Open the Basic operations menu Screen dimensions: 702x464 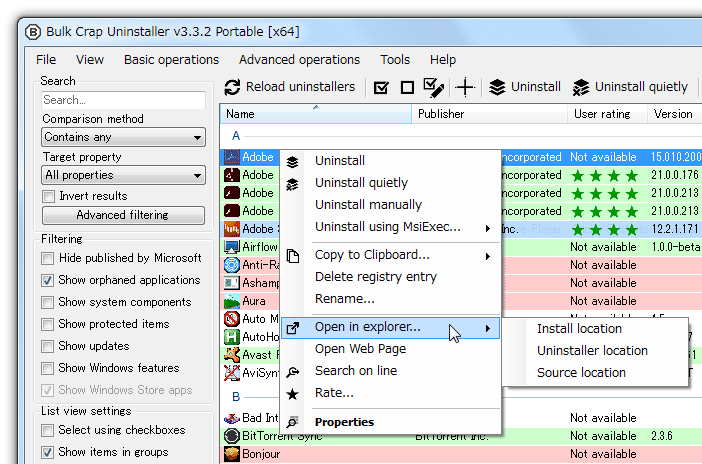pos(171,60)
